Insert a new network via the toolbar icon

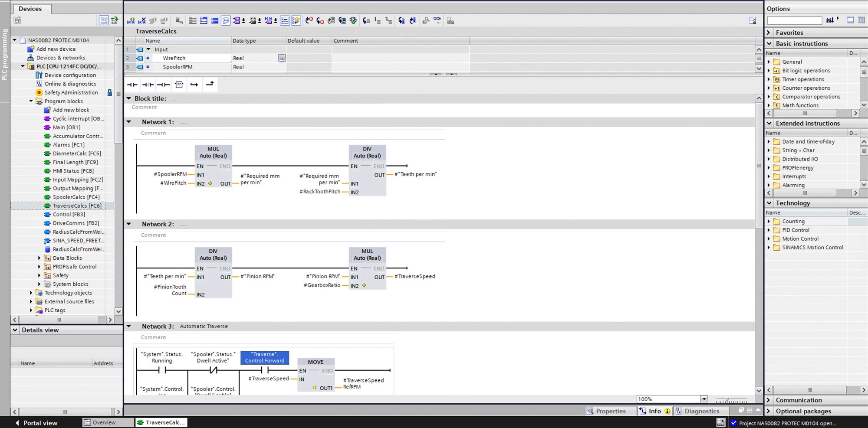(131, 20)
